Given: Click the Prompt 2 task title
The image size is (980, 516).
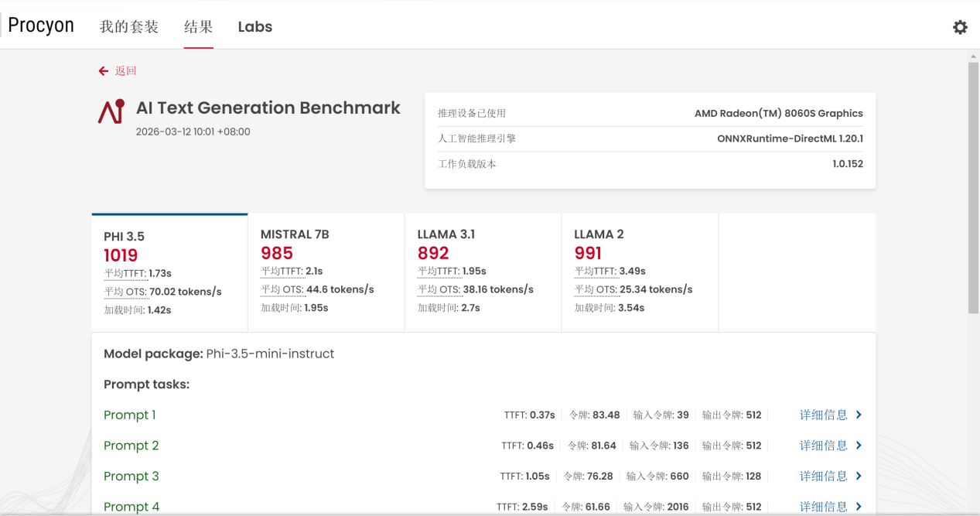Looking at the screenshot, I should (131, 446).
